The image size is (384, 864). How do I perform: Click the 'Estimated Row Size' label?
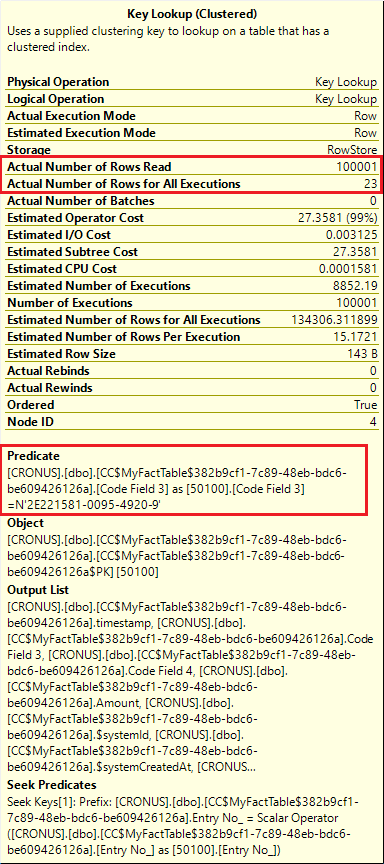tap(61, 354)
